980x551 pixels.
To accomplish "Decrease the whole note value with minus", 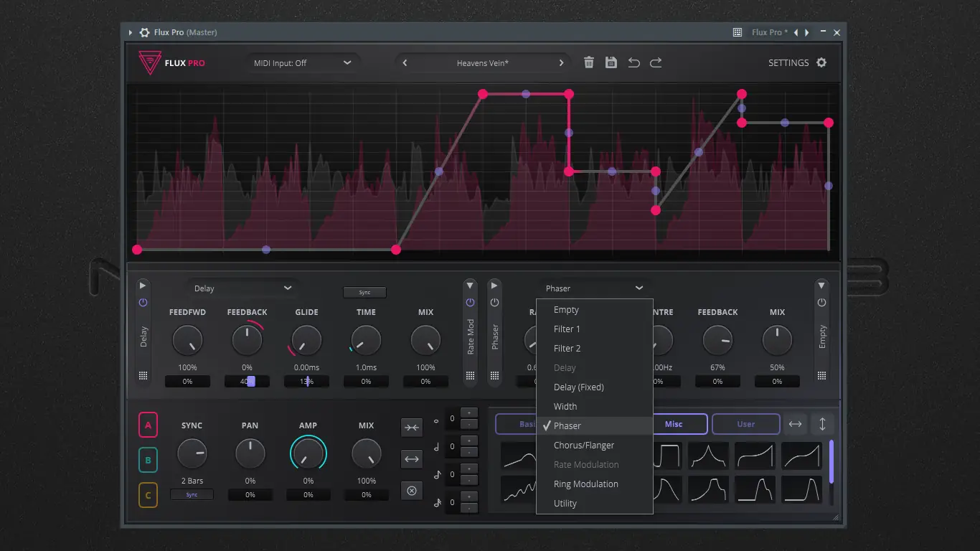I will coord(468,423).
